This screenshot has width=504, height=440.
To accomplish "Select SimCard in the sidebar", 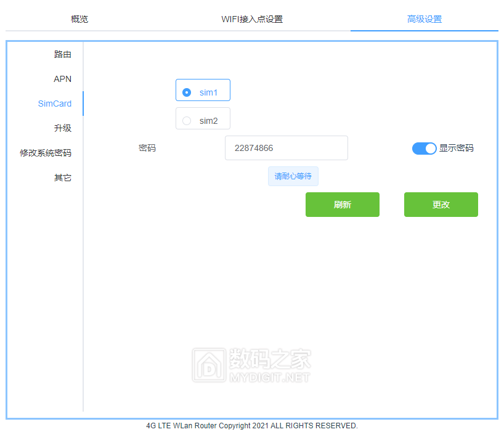I will 55,104.
